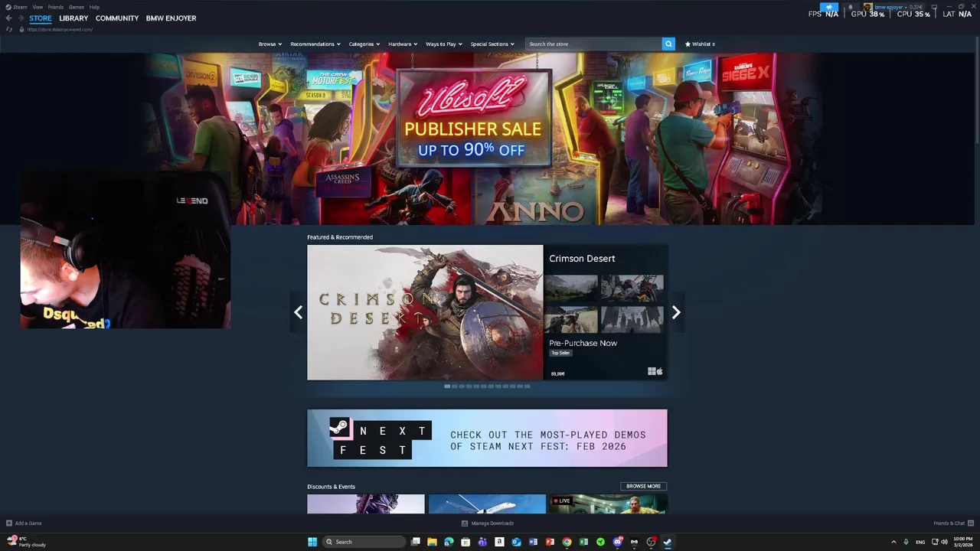The width and height of the screenshot is (980, 551).
Task: Switch to the LIBRARY tab
Action: pos(73,18)
